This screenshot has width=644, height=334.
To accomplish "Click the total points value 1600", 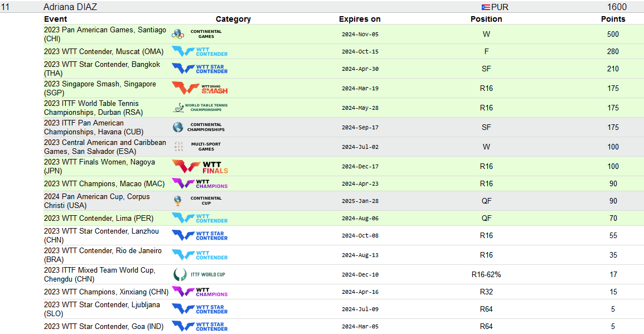I will [617, 7].
